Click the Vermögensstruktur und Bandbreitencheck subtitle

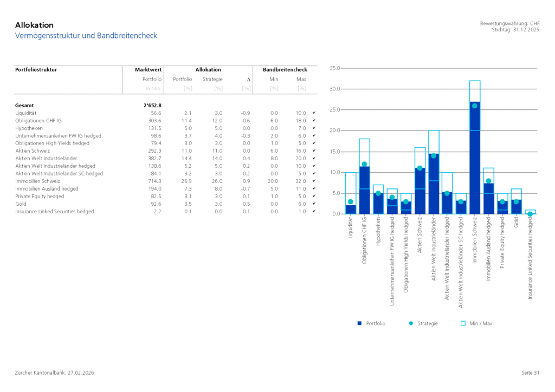(x=86, y=36)
